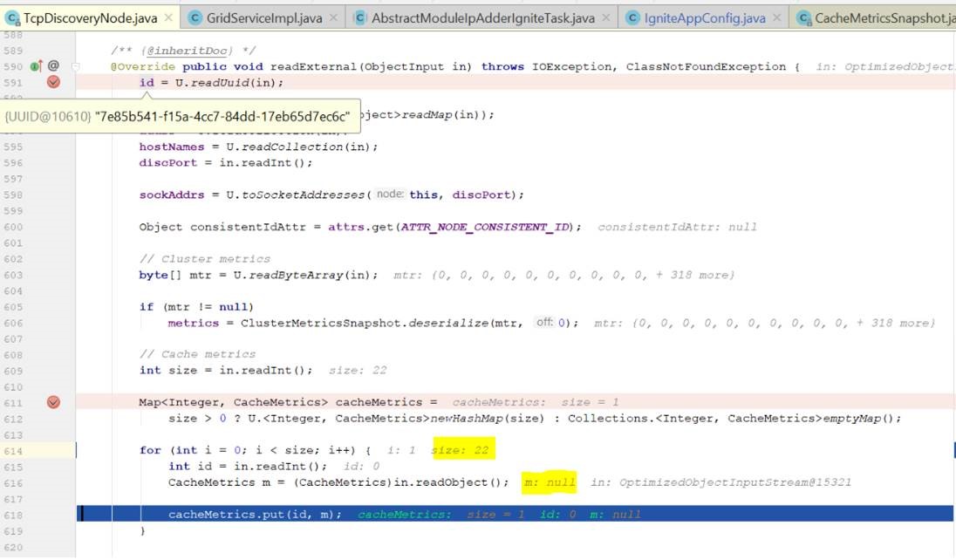This screenshot has height=560, width=956.
Task: Click the 'node:' parameter hint on line 598
Action: (x=390, y=194)
